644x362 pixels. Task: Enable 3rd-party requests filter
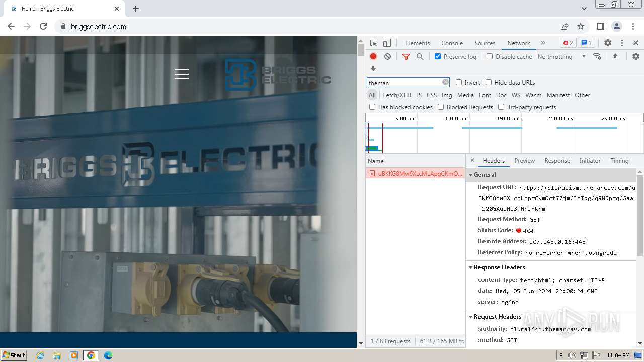(501, 107)
